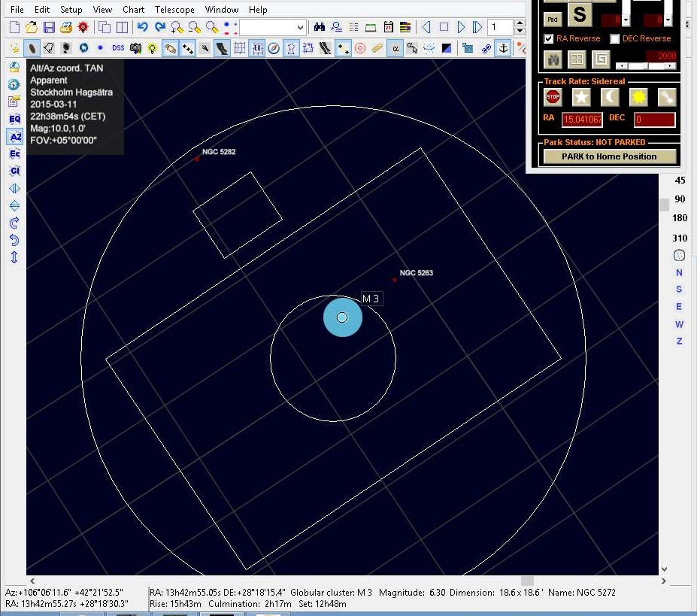Toggle the anchor track icon
Screen dimensions: 697x616
tap(503, 48)
